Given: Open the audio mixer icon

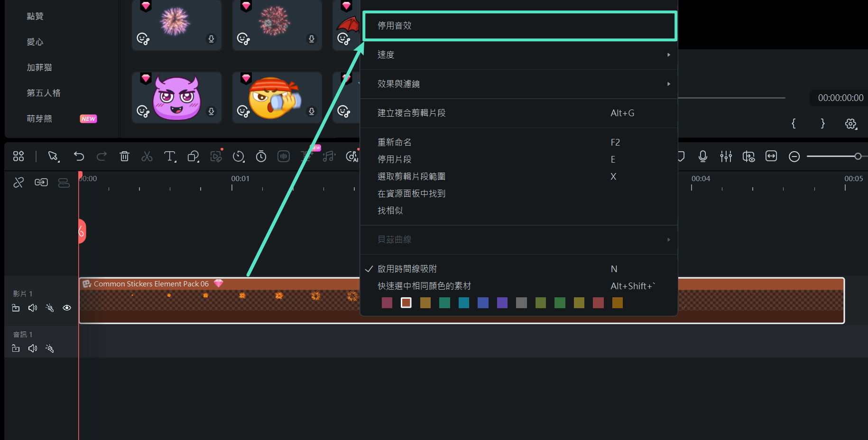Looking at the screenshot, I should (x=726, y=156).
